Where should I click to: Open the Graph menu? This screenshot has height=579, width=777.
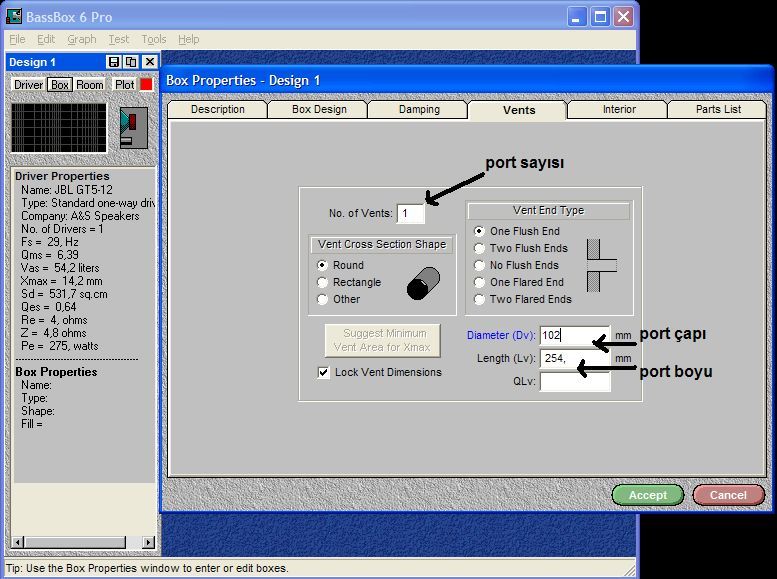tap(82, 39)
